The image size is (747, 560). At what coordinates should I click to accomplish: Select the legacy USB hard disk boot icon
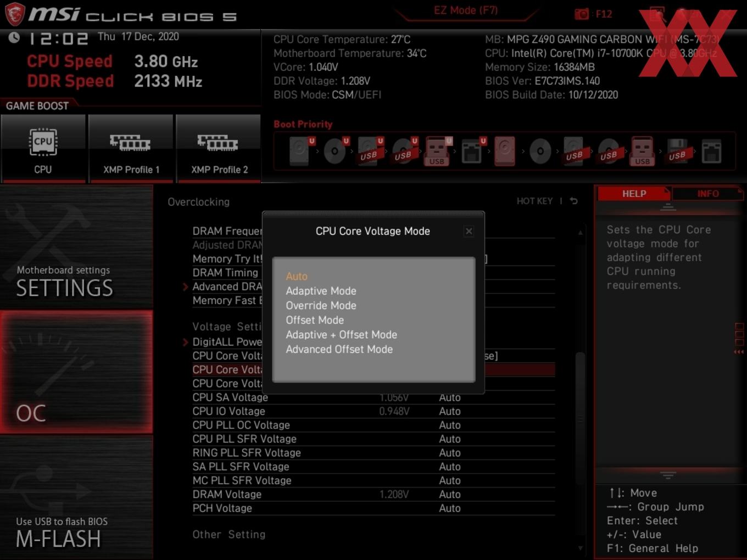tap(575, 151)
